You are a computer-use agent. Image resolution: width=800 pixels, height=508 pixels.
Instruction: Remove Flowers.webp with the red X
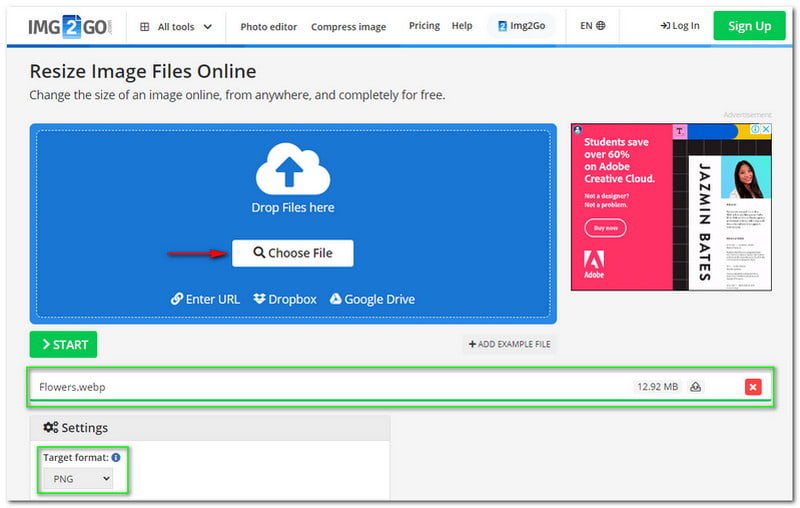point(753,387)
